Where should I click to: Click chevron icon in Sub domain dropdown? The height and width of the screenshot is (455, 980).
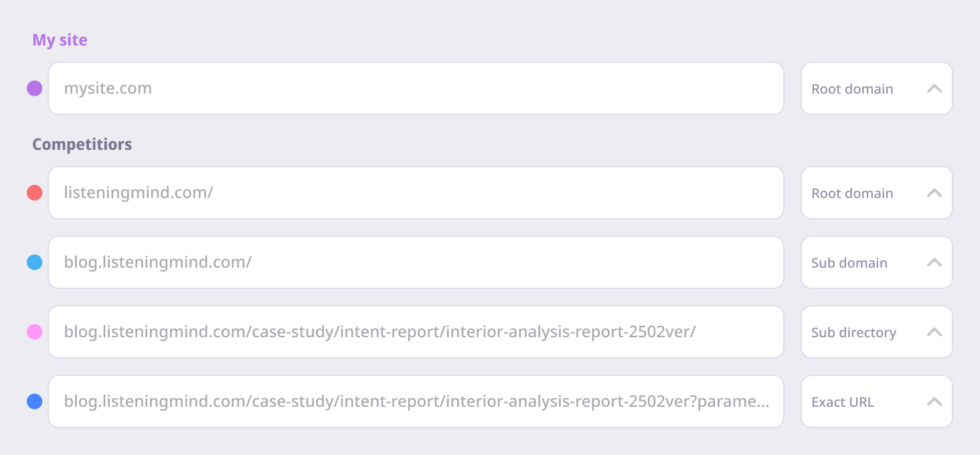pos(934,262)
